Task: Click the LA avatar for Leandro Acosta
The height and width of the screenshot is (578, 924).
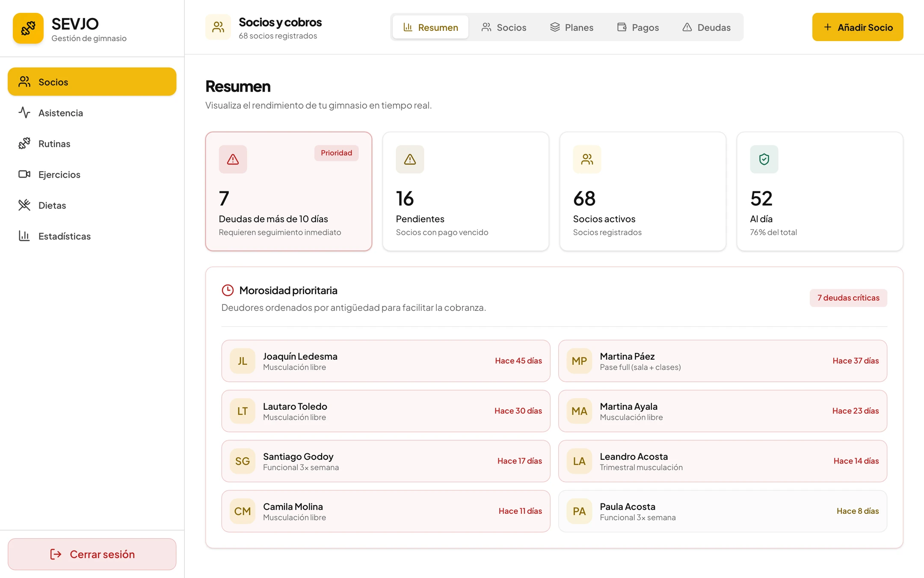Action: click(579, 461)
